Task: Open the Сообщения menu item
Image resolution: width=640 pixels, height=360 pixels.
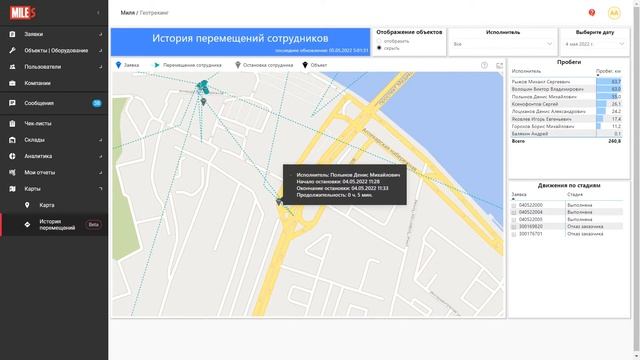Action: click(x=54, y=103)
